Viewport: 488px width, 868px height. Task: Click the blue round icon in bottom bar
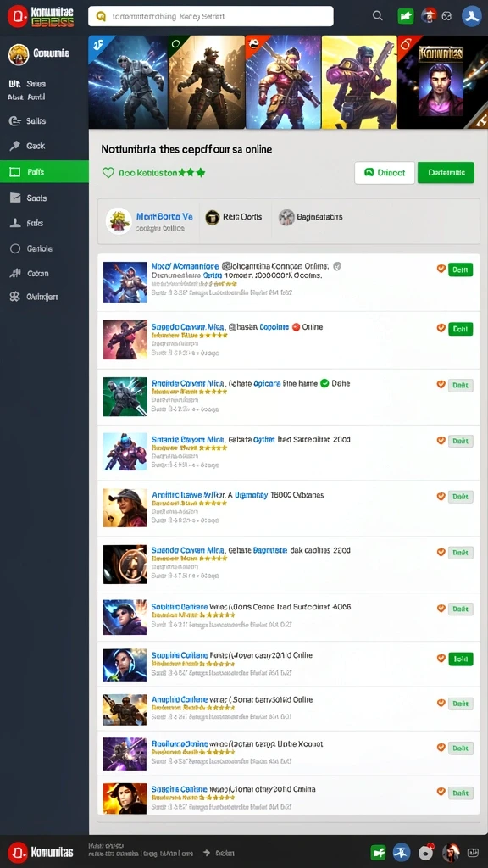pyautogui.click(x=401, y=853)
